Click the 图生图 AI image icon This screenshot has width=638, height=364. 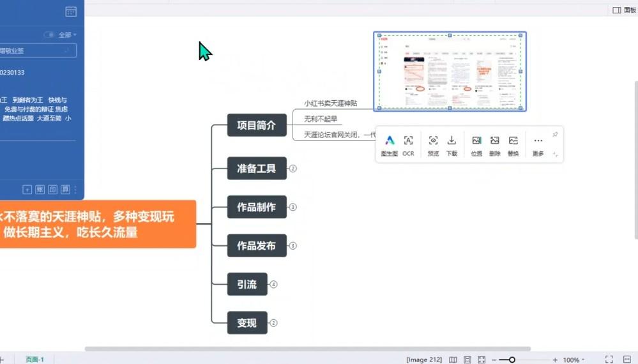(x=390, y=145)
